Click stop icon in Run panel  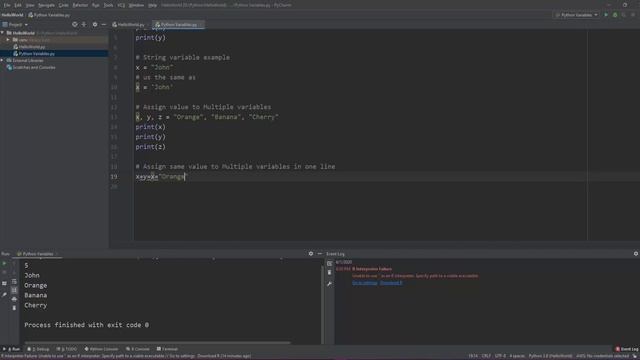click(x=4, y=273)
